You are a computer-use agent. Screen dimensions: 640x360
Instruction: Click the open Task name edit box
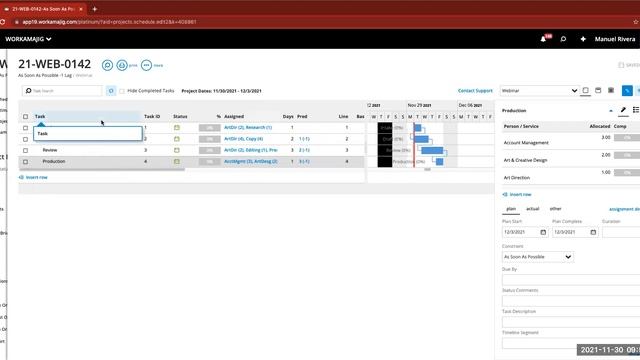(88, 133)
